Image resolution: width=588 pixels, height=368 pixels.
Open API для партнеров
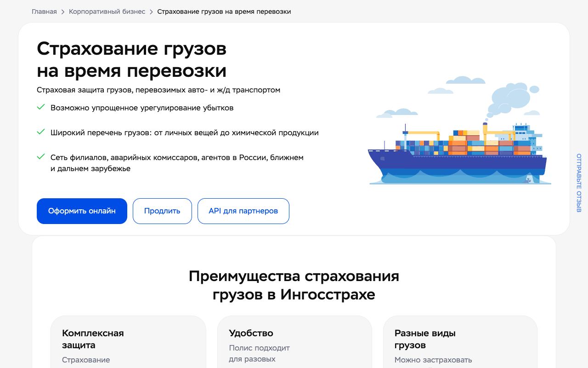tap(243, 211)
